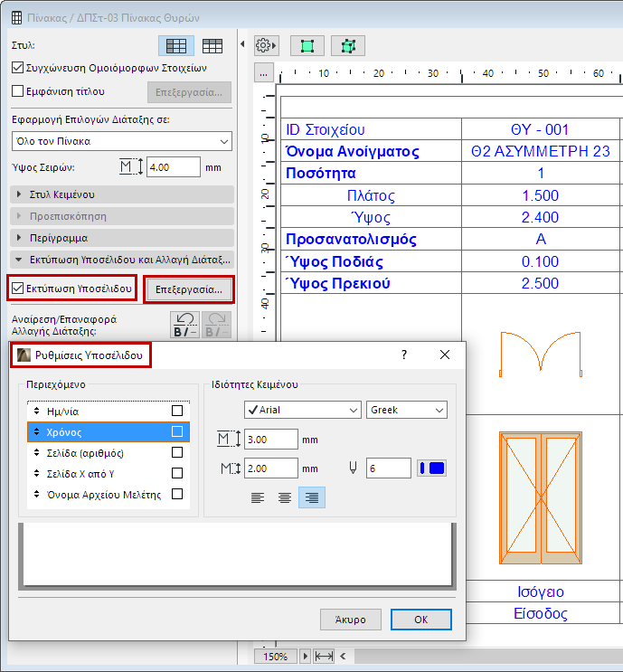Align footer text right
Screen dimensions: 623x672
pos(311,497)
